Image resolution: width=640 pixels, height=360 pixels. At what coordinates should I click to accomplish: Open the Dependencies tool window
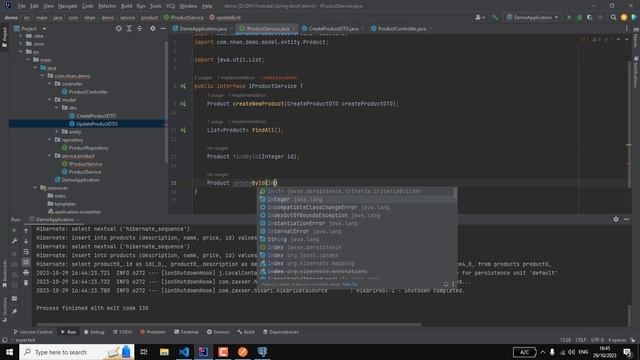(x=280, y=332)
